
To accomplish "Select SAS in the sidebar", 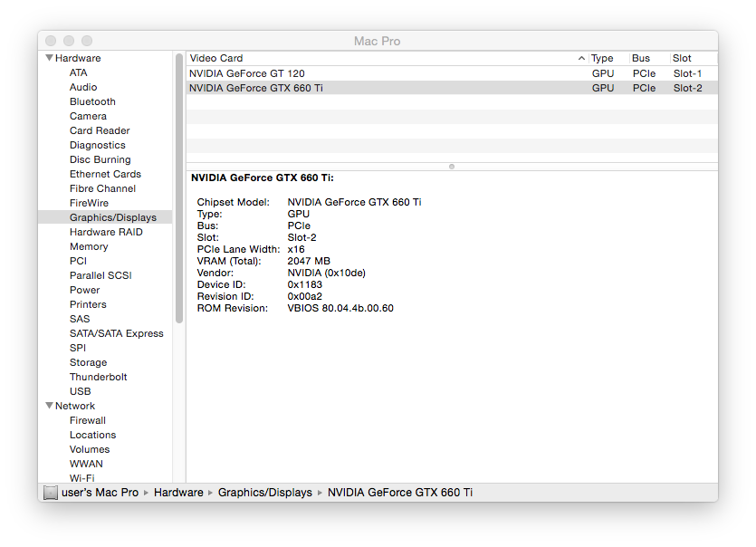I will point(80,319).
